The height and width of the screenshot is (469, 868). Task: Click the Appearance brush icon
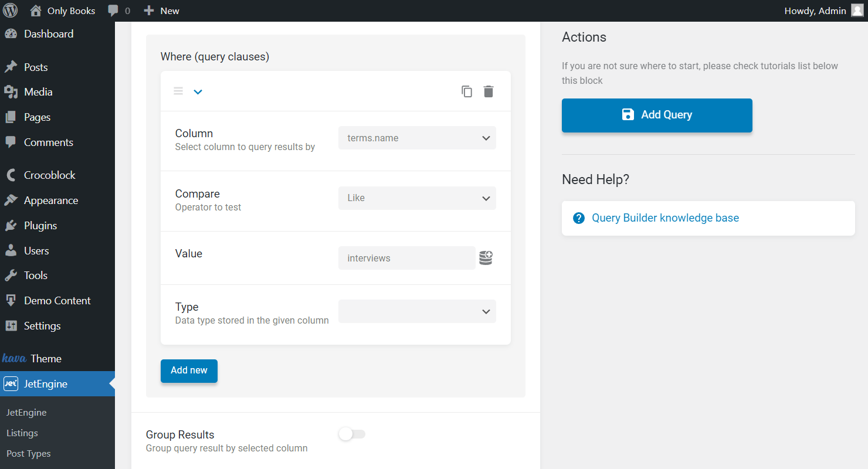pos(11,200)
